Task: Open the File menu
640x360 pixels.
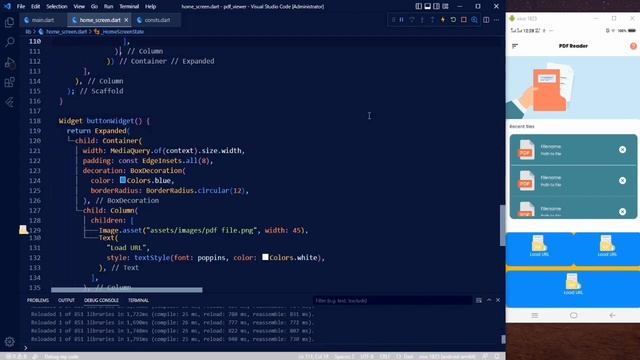Action: pyautogui.click(x=21, y=7)
